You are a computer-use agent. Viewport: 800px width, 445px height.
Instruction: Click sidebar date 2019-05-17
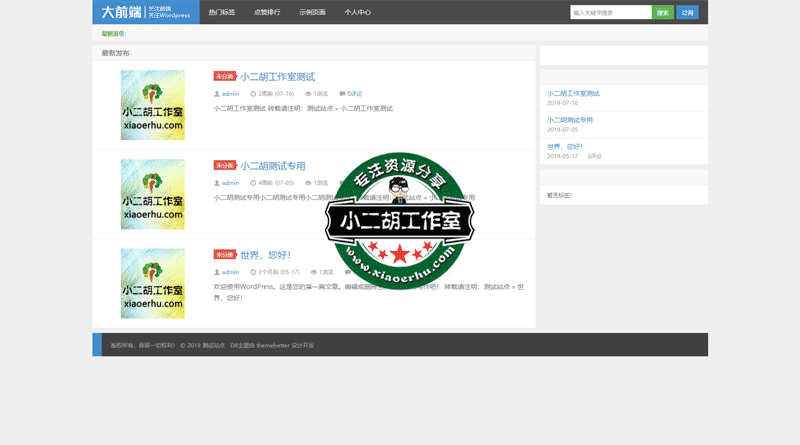[x=562, y=156]
